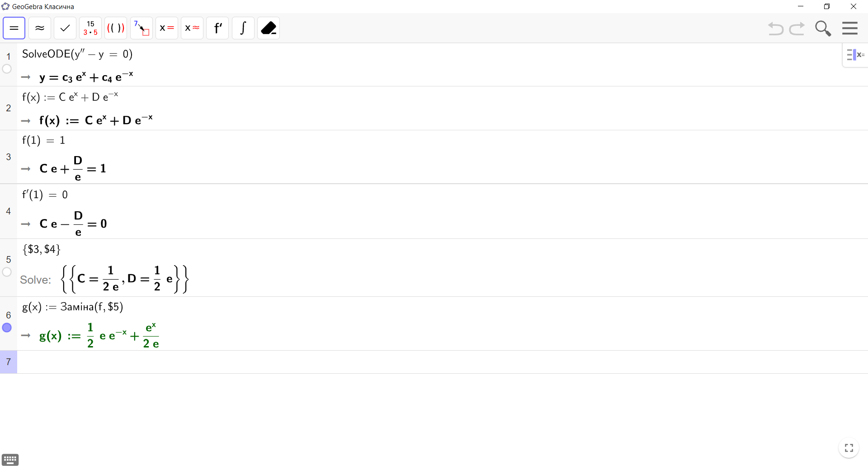Select the Evaluate (=) tool
Viewport: 868px width, 466px height.
14,28
